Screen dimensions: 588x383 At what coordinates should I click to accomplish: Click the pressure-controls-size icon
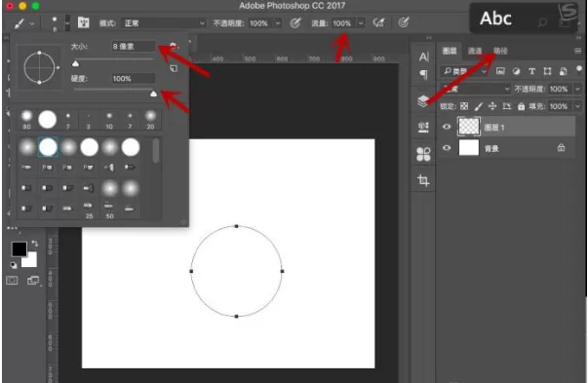pos(404,22)
